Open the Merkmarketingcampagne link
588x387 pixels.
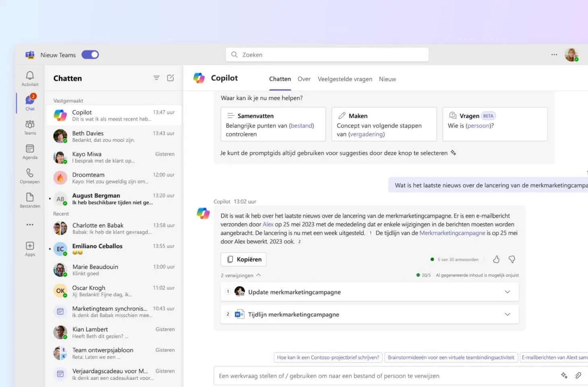coord(452,233)
